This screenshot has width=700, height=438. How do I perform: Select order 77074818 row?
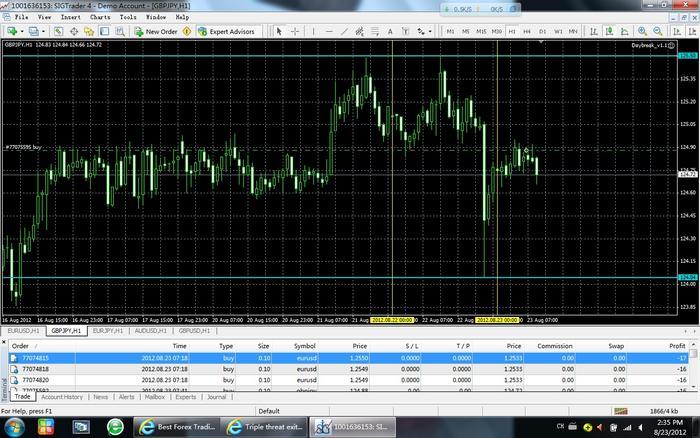point(348,369)
